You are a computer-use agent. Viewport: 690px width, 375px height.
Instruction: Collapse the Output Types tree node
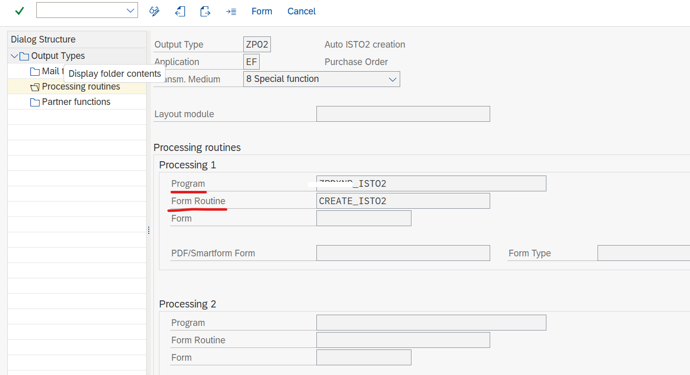pos(14,56)
